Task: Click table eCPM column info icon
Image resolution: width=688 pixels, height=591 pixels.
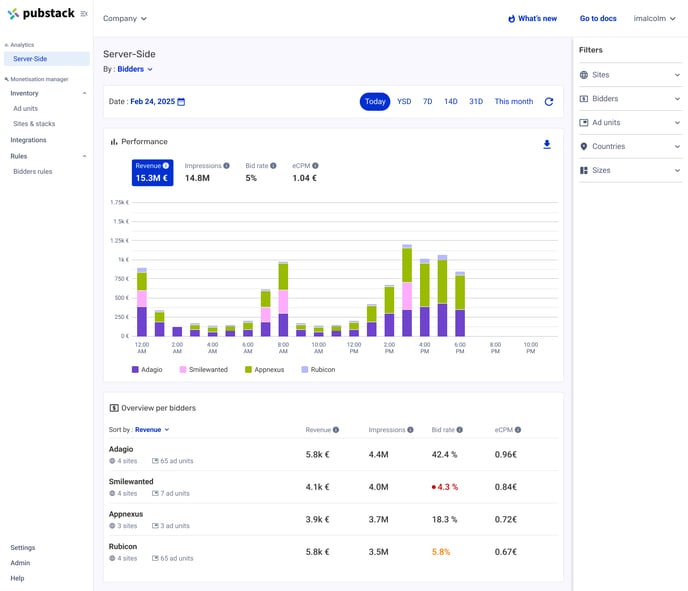Action: click(518, 430)
